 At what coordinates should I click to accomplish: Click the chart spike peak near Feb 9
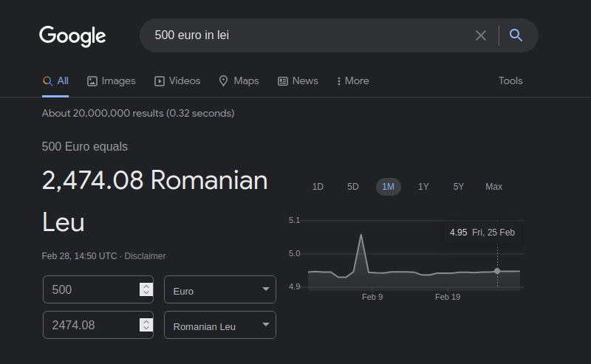tap(361, 235)
